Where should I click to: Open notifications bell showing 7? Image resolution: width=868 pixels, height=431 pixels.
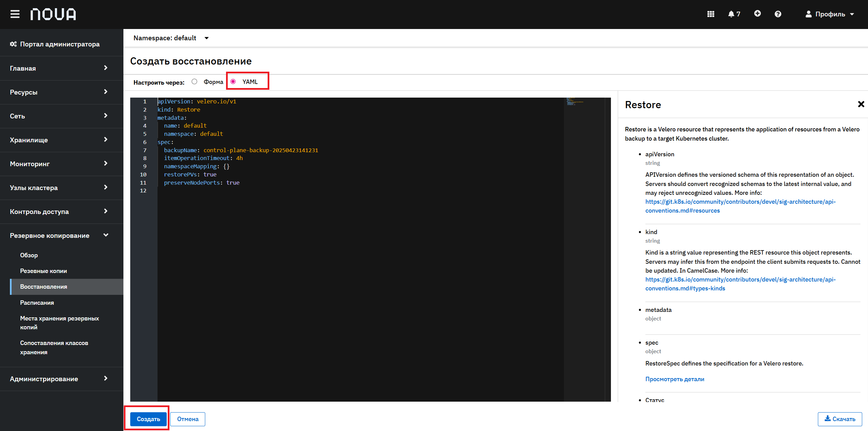pyautogui.click(x=734, y=14)
